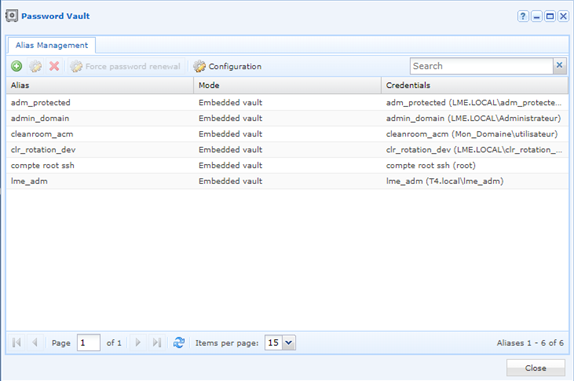Open the Configuration settings
574x381 pixels.
(227, 66)
